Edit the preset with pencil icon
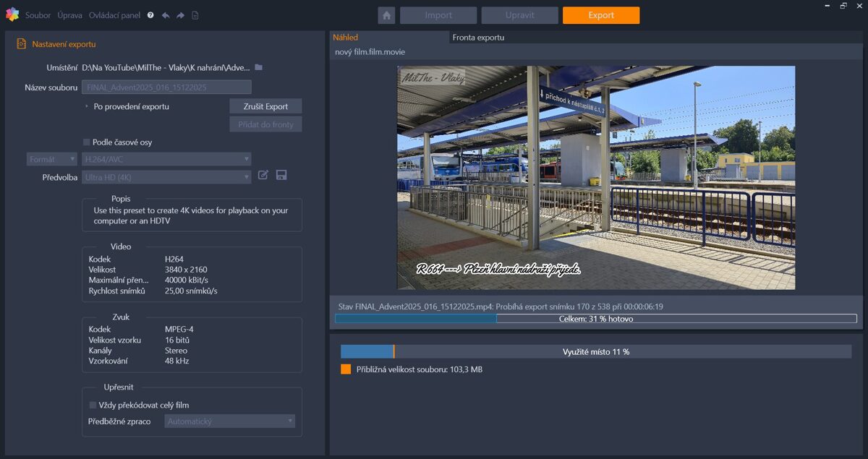868x459 pixels. pyautogui.click(x=263, y=175)
